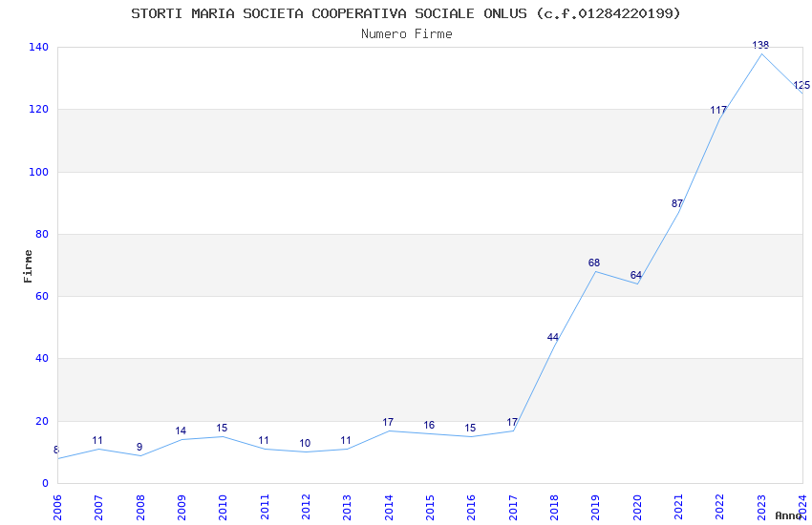The width and height of the screenshot is (812, 525).
Task: Click the Firme y-axis label
Action: tap(28, 266)
